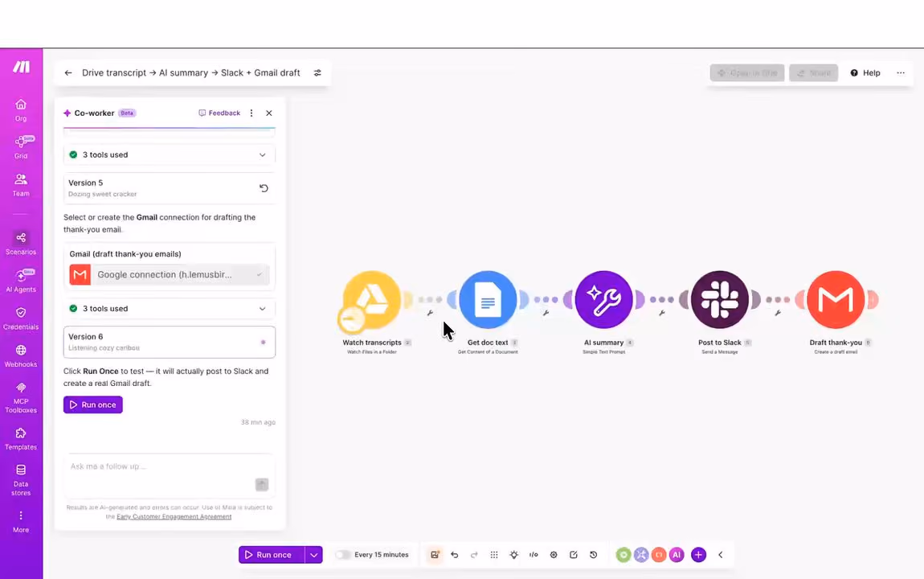Open Credentials in the sidebar
Screen dimensions: 924x579
coord(21,318)
